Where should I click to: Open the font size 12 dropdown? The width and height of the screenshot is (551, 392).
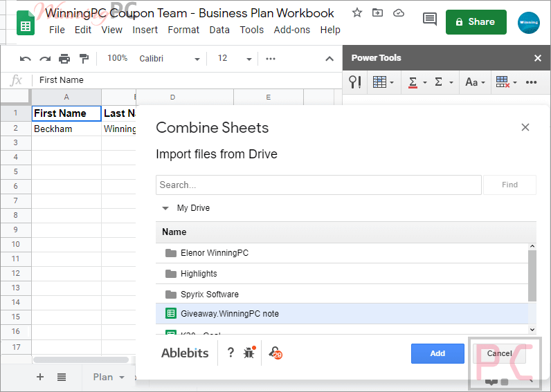(234, 59)
